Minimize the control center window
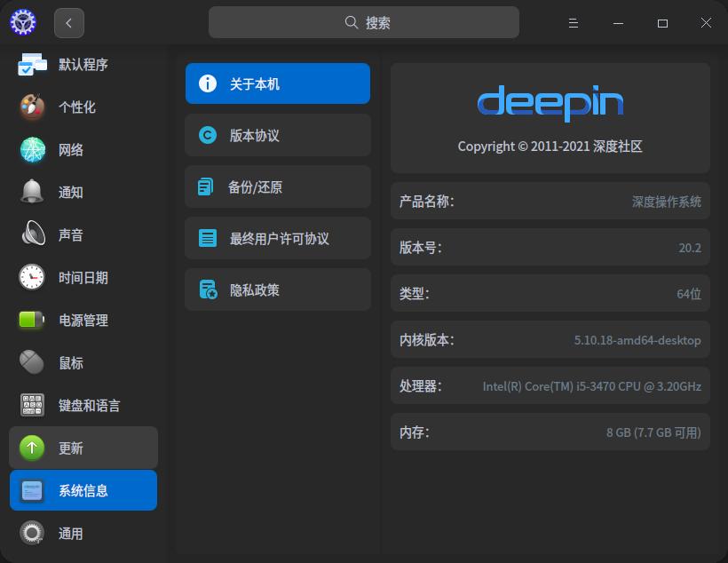Screen dimensions: 728x563 pos(619,23)
